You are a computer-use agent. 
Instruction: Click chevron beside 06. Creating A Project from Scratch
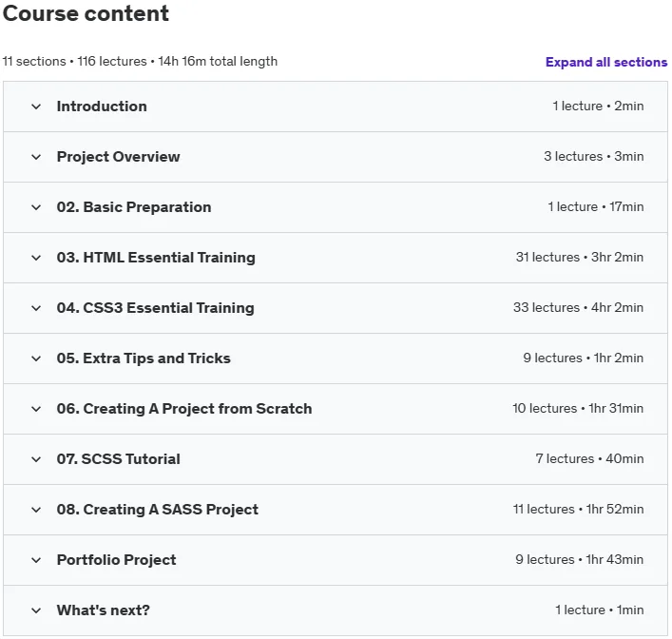36,409
